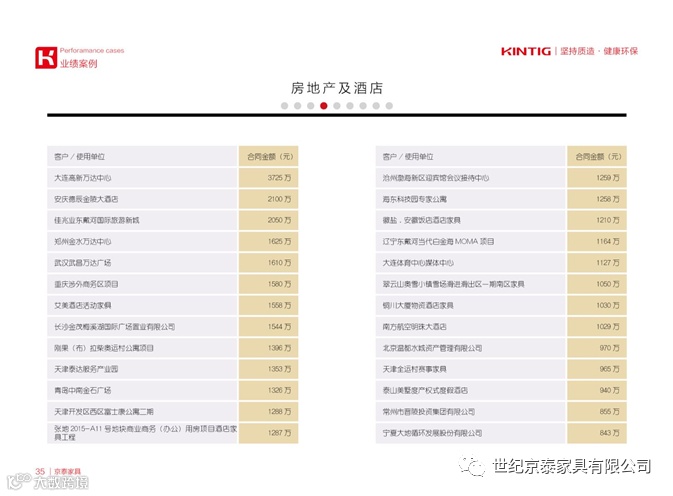Click the 常州市晋陵投资集团有限公司 row

pos(470,411)
